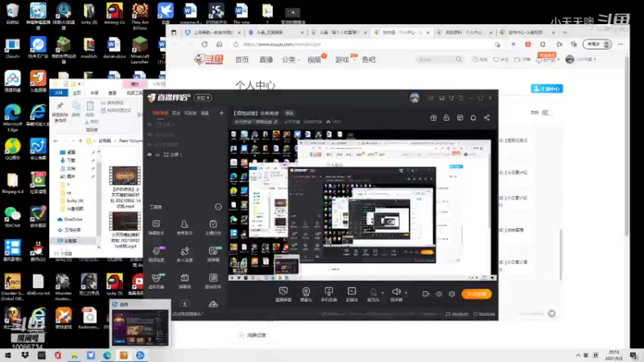Open the 客户端 dropdown on Douyu header

coord(548,60)
